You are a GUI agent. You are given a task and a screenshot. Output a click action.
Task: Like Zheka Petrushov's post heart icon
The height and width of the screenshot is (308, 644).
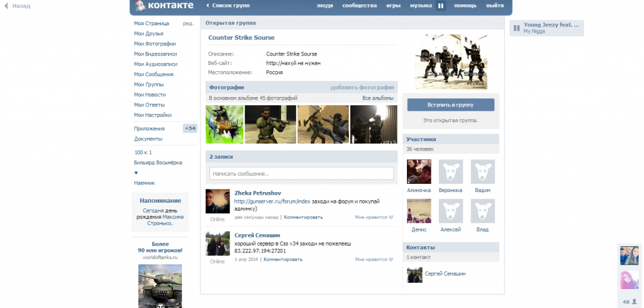pyautogui.click(x=391, y=217)
